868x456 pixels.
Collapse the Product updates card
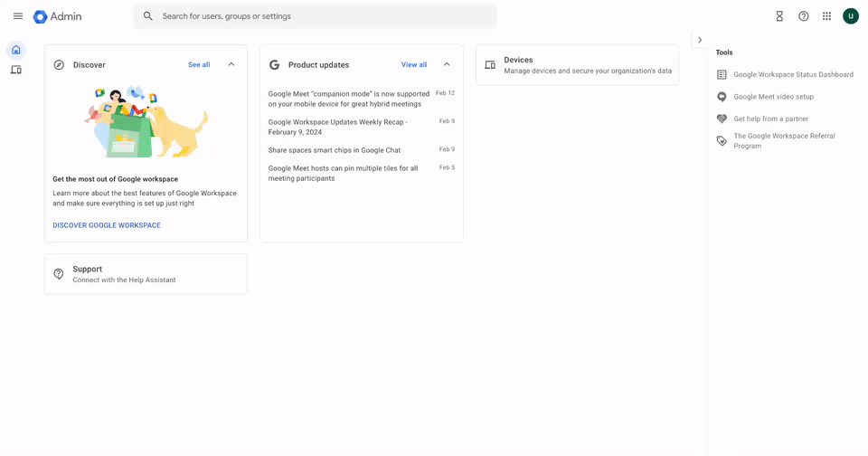pos(447,65)
